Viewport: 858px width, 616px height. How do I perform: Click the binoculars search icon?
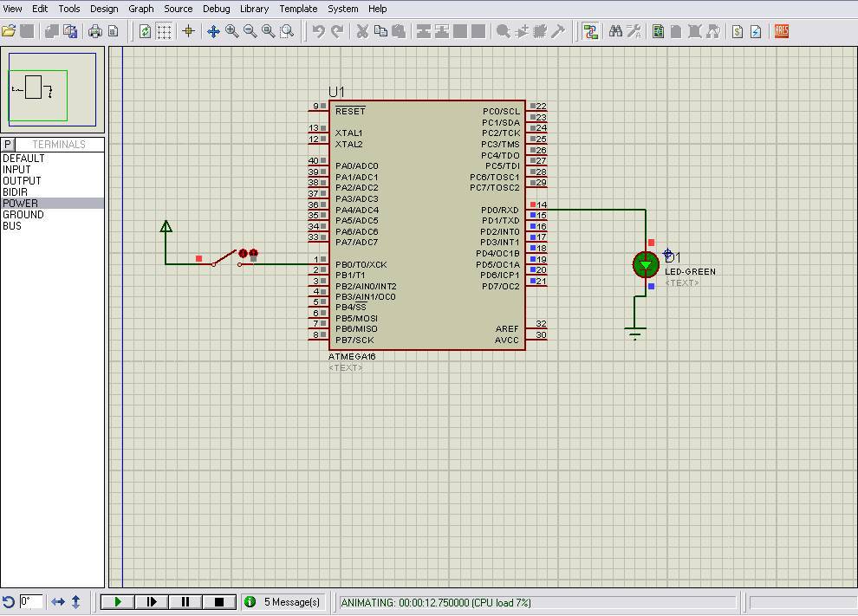click(x=615, y=31)
